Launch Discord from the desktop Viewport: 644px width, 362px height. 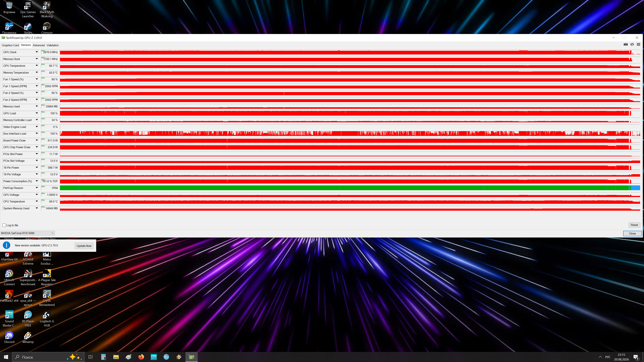pos(9,337)
